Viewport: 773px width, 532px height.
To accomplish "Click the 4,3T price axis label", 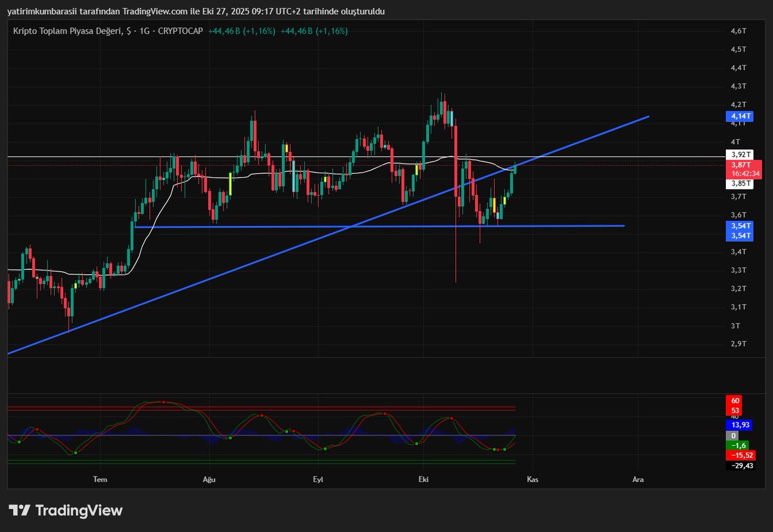I will pos(738,86).
